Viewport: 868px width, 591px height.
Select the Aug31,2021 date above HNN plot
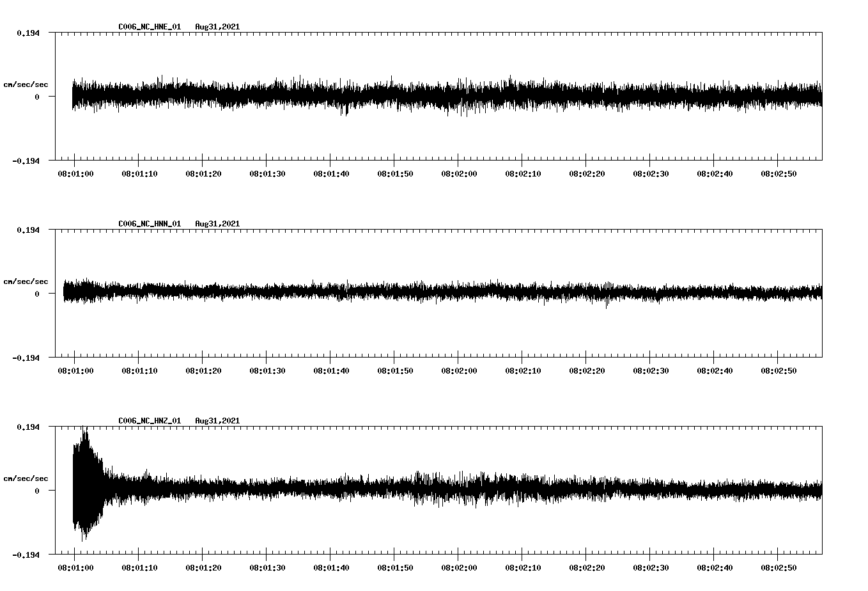point(217,224)
